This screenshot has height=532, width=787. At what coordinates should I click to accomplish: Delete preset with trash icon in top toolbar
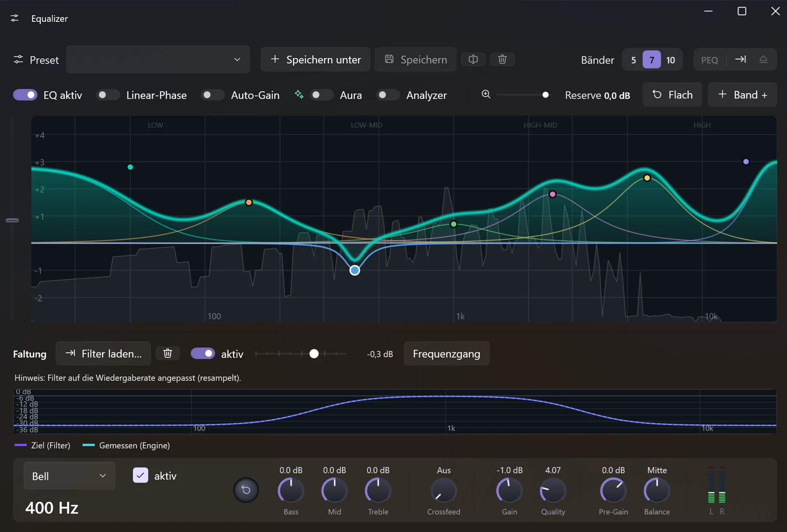(x=502, y=59)
